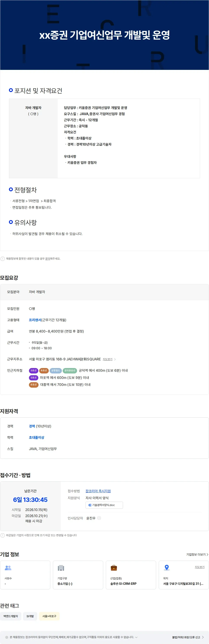209x644 pixels.
Task: Select the SI개발 tag
Action: [x=30, y=616]
